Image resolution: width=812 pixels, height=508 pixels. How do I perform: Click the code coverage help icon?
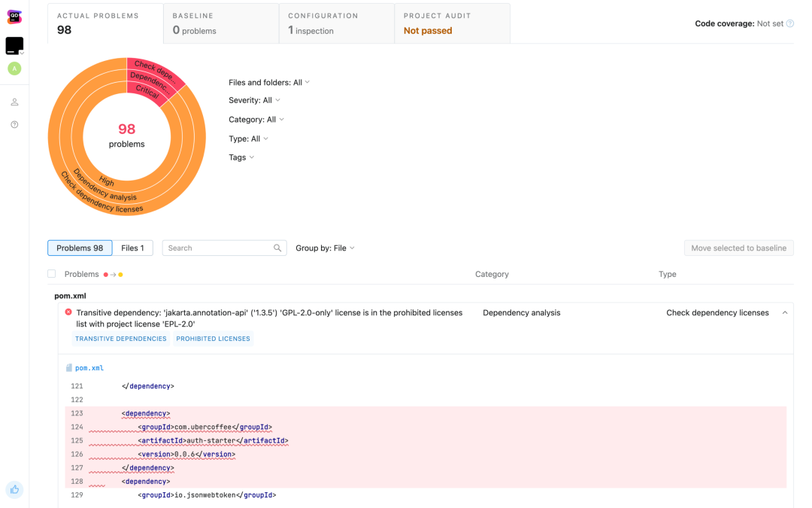[x=789, y=23]
